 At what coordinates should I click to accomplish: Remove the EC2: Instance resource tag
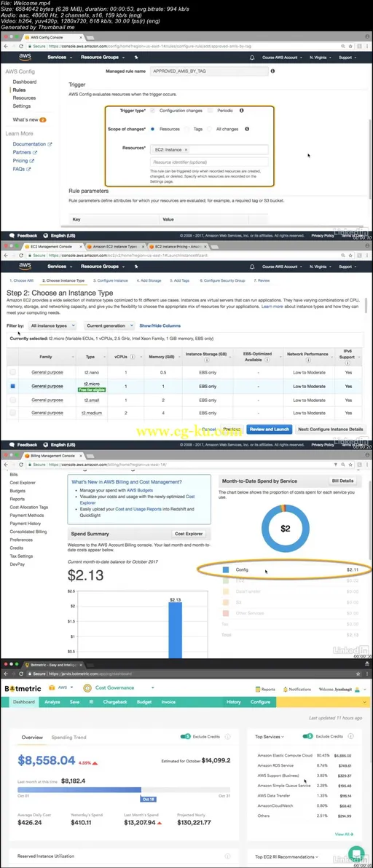click(x=186, y=149)
